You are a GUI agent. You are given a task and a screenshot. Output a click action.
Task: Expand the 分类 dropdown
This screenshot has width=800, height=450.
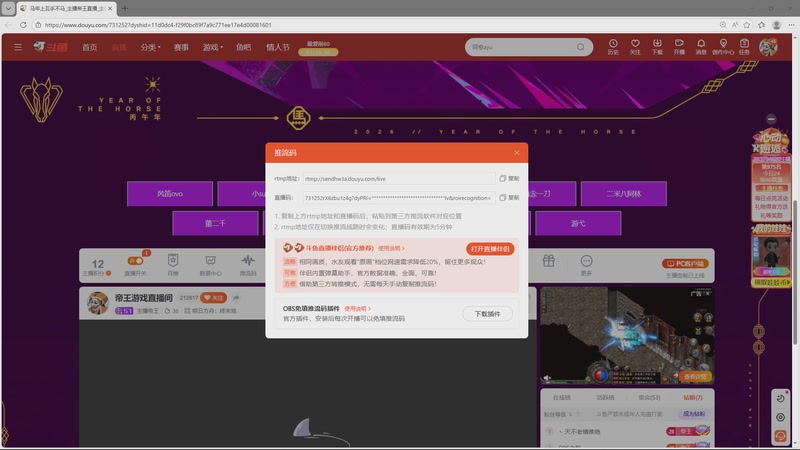point(150,47)
